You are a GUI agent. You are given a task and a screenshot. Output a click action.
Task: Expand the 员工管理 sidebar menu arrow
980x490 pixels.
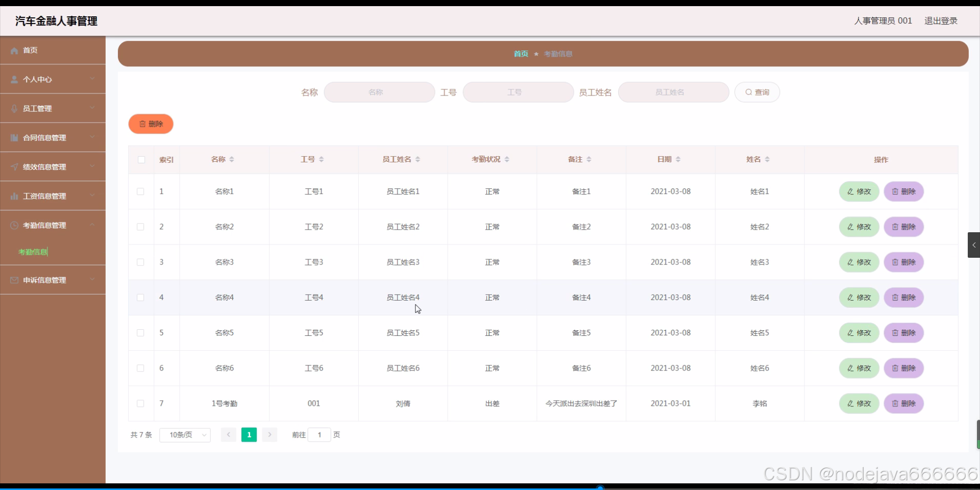pos(92,108)
